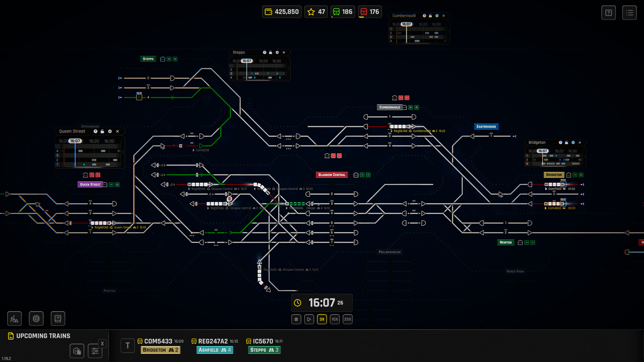644x362 pixels.
Task: Open the contracts gear icon under Upcoming Trains
Action: coord(77,351)
